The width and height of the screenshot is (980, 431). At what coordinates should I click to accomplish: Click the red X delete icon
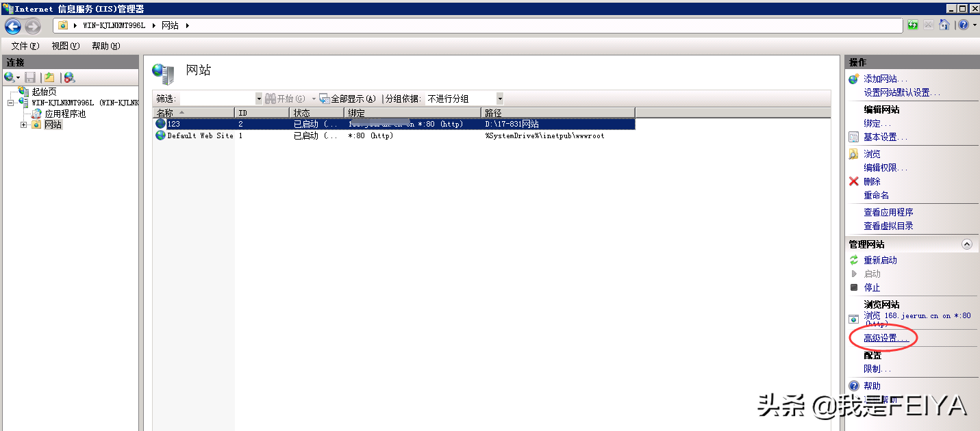coord(853,181)
